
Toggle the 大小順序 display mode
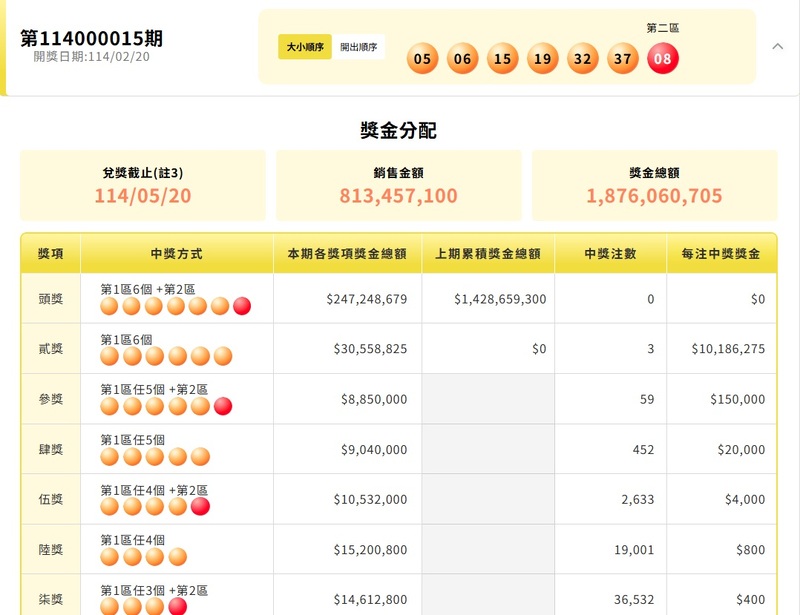[x=306, y=46]
